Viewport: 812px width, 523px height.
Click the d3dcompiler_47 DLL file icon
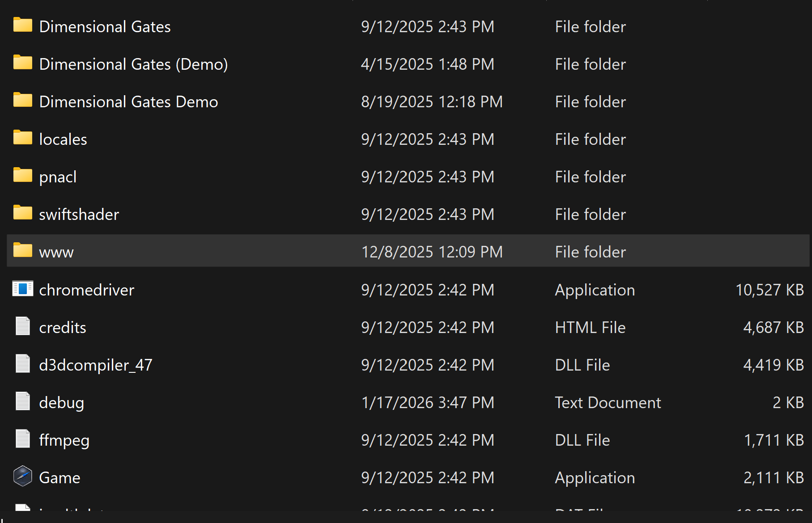pos(22,364)
